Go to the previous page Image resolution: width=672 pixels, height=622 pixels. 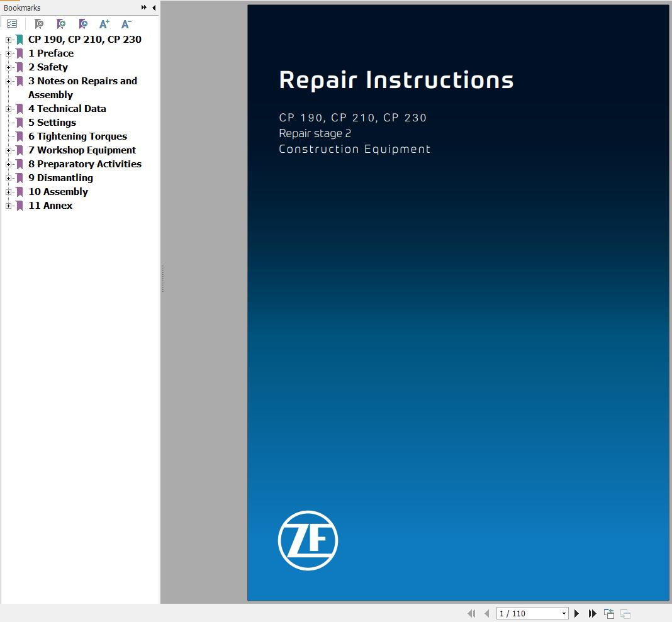(x=486, y=613)
